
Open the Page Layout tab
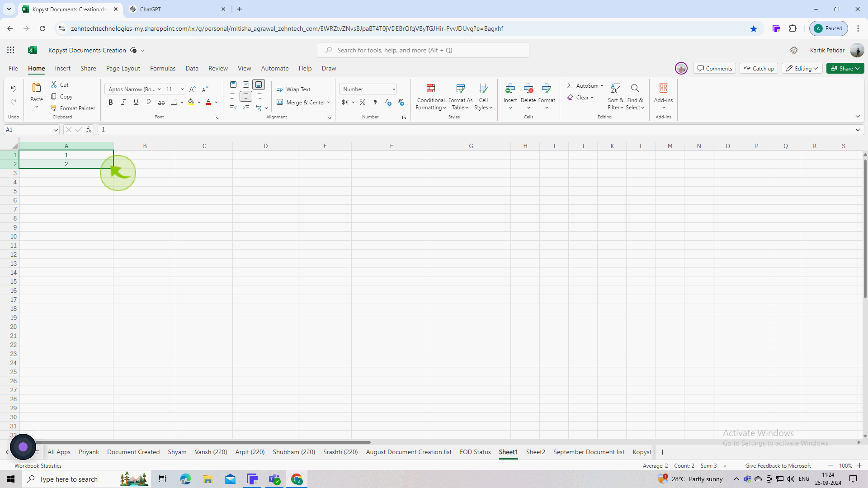pos(123,68)
